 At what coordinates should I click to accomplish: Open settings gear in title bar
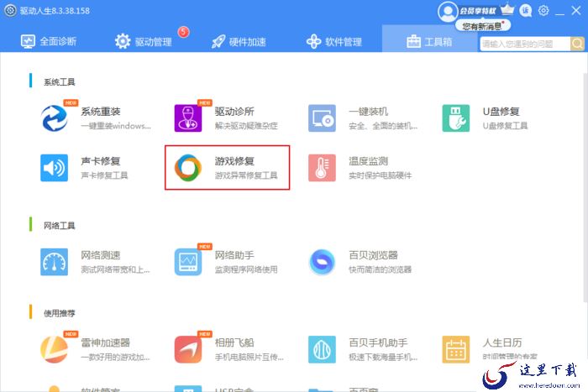tap(543, 11)
